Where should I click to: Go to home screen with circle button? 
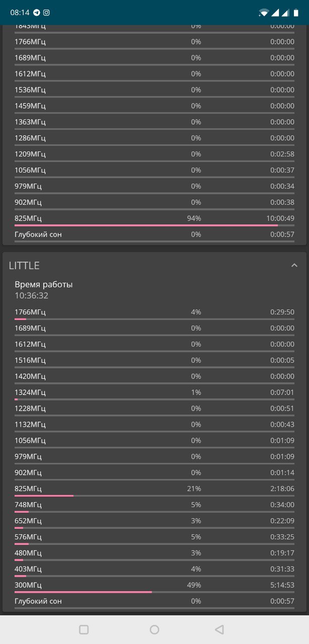[x=155, y=629]
